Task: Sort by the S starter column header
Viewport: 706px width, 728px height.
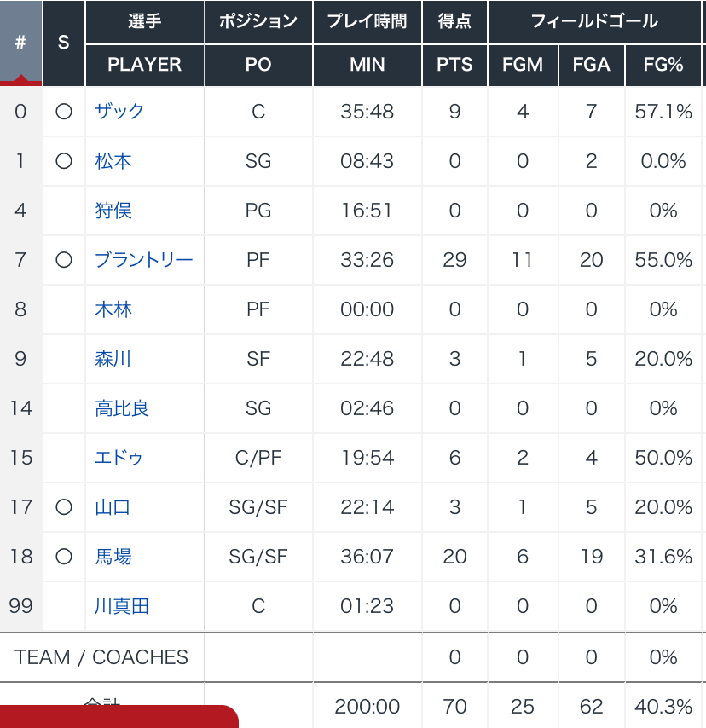Action: pyautogui.click(x=64, y=43)
